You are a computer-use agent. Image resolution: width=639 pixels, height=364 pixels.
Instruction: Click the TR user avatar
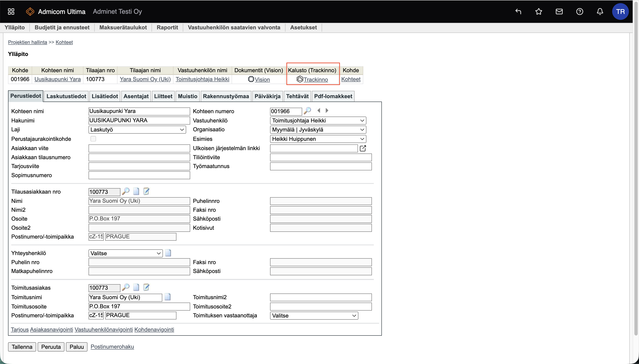tap(620, 11)
